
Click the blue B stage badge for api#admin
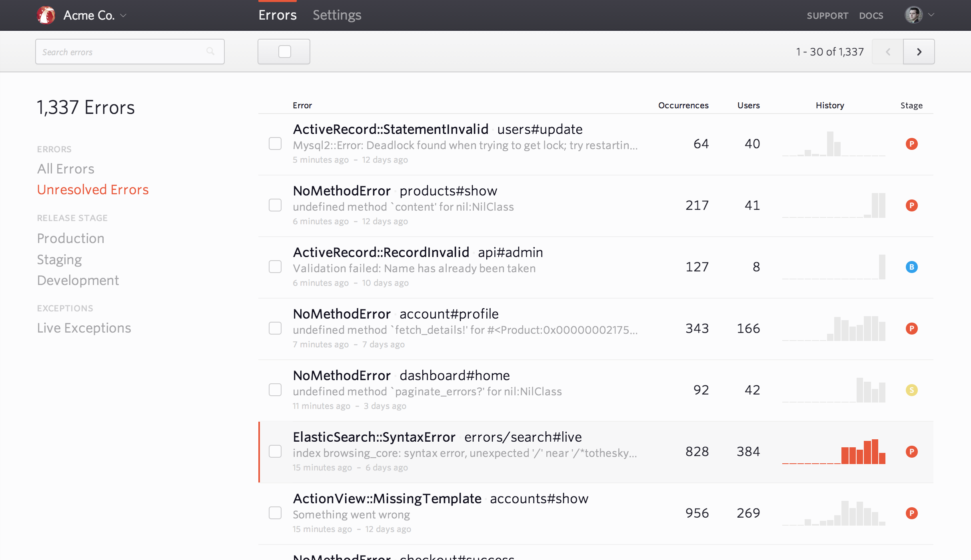pos(911,267)
